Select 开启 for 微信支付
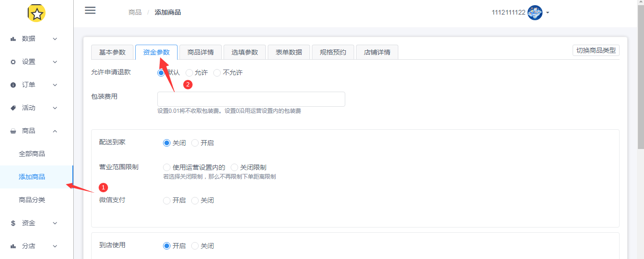Screen dimensions: 644x259 (x=167, y=200)
